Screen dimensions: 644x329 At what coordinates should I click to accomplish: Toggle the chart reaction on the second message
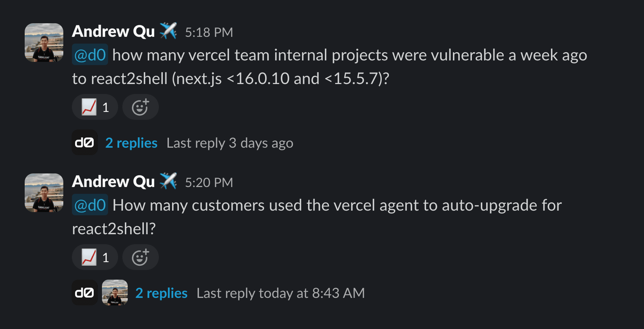pyautogui.click(x=94, y=257)
